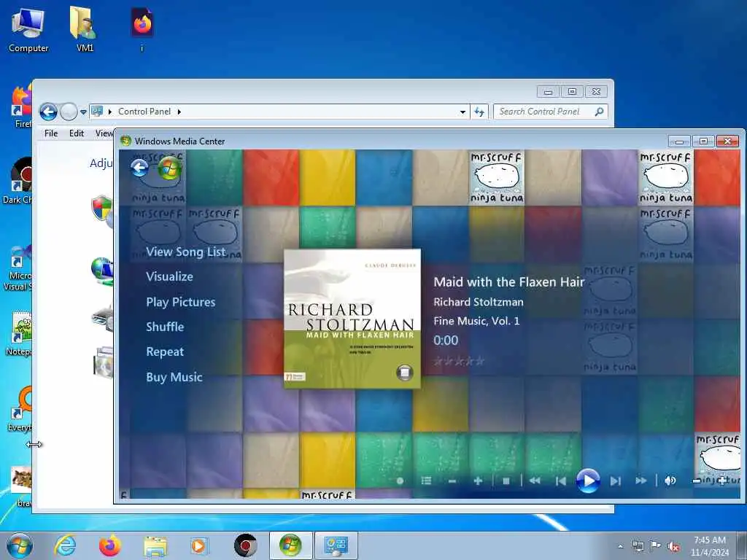
Task: Increase volume with the plus button
Action: (x=722, y=481)
